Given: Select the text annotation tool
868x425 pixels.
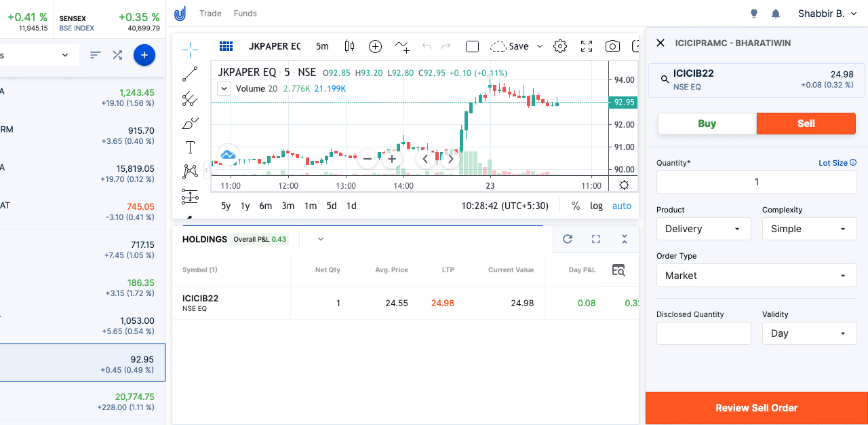Looking at the screenshot, I should pos(190,147).
